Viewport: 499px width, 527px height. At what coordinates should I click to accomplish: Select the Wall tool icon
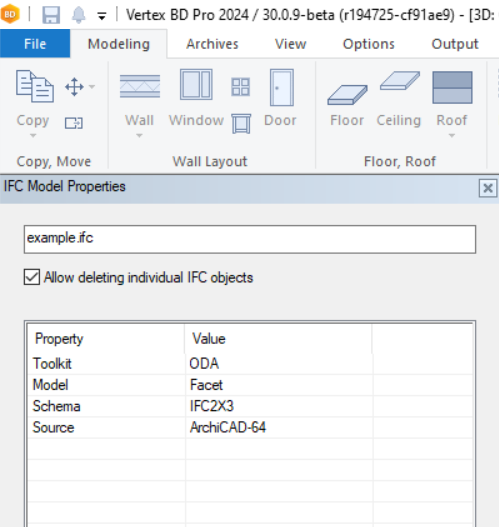(x=140, y=86)
